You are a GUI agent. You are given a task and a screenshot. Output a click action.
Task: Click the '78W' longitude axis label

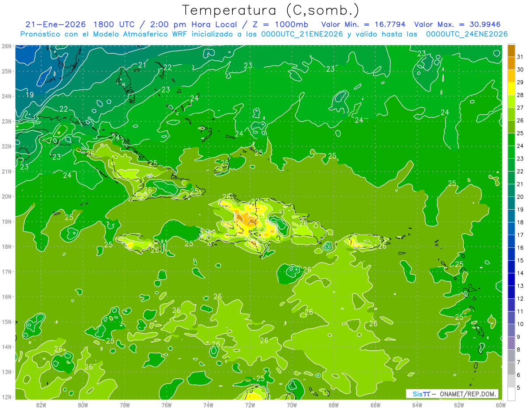click(125, 405)
